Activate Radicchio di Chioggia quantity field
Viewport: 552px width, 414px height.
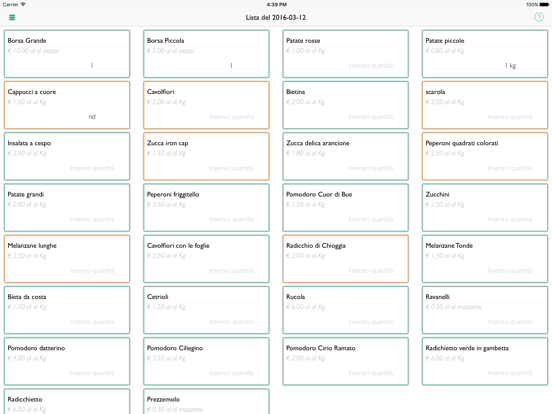[x=371, y=270]
